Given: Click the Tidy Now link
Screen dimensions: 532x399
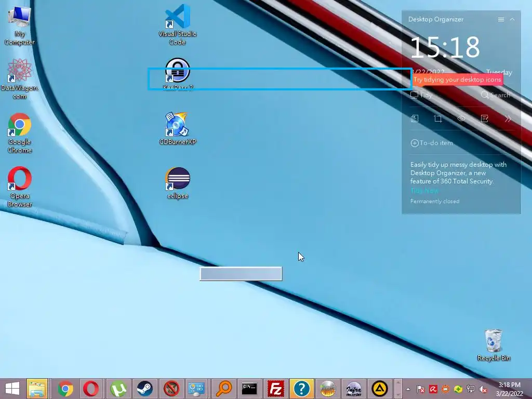Looking at the screenshot, I should [424, 191].
